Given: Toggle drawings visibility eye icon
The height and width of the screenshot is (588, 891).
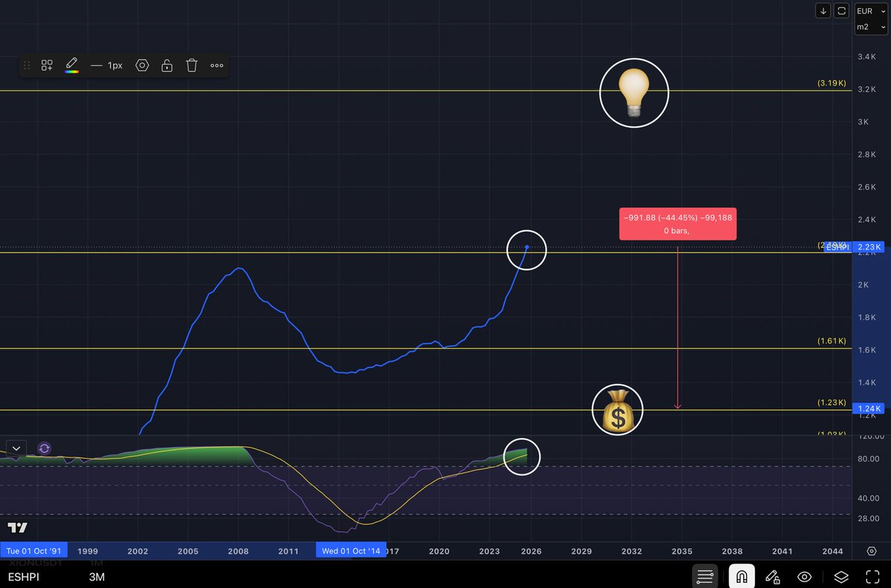Looking at the screenshot, I should 804,576.
